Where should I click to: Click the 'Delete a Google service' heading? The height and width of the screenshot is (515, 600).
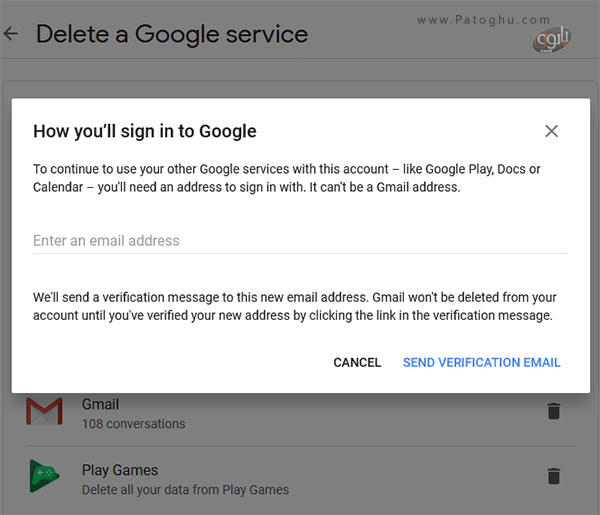pyautogui.click(x=172, y=34)
